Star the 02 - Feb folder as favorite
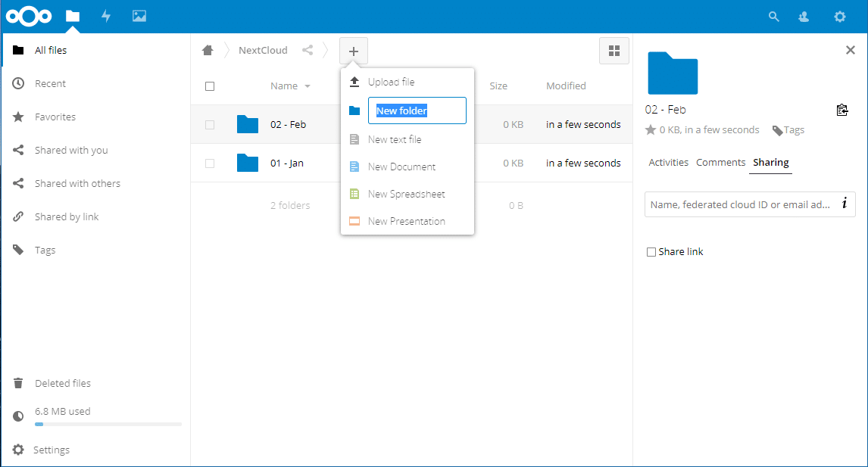The height and width of the screenshot is (467, 868). tap(651, 130)
